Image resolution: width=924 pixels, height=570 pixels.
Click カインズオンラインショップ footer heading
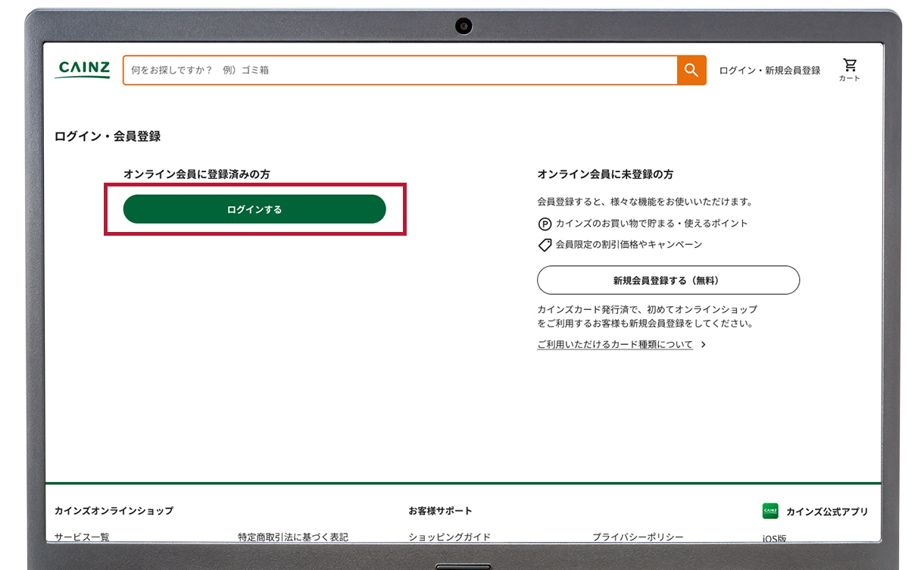point(114,511)
